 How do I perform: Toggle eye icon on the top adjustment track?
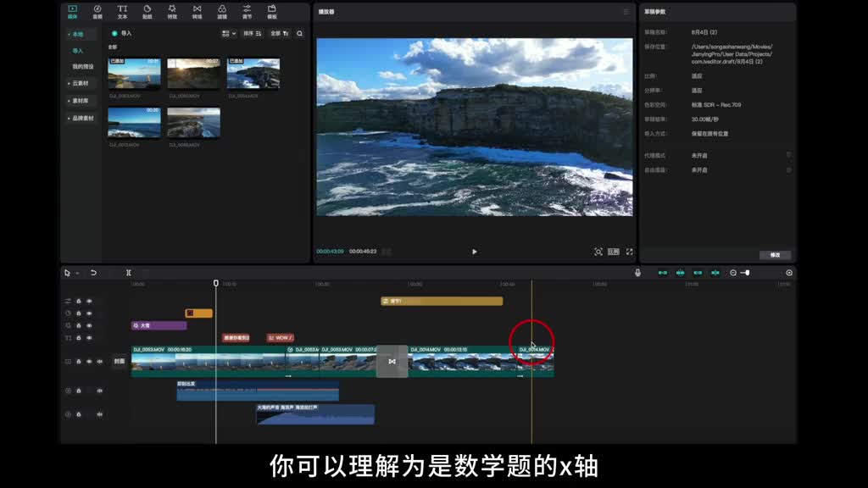89,301
